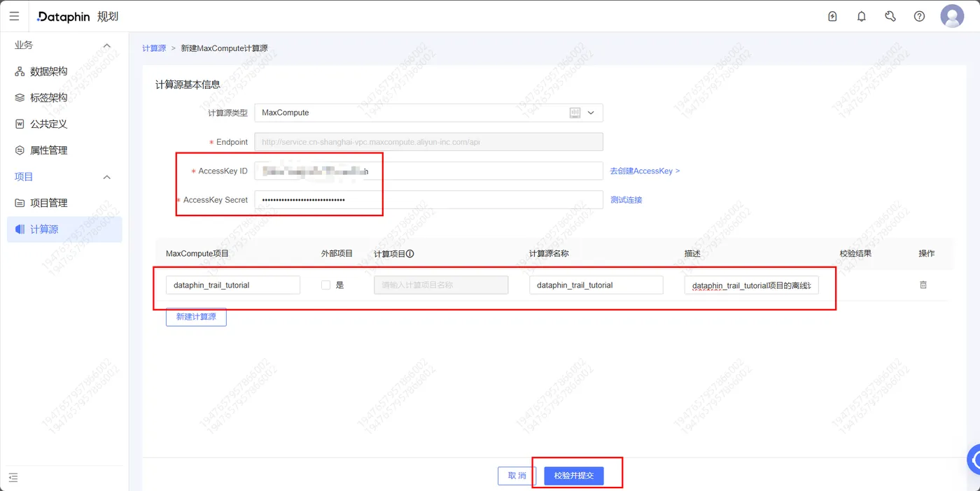Open 去创建AccessKey link
The image size is (980, 491).
(645, 171)
